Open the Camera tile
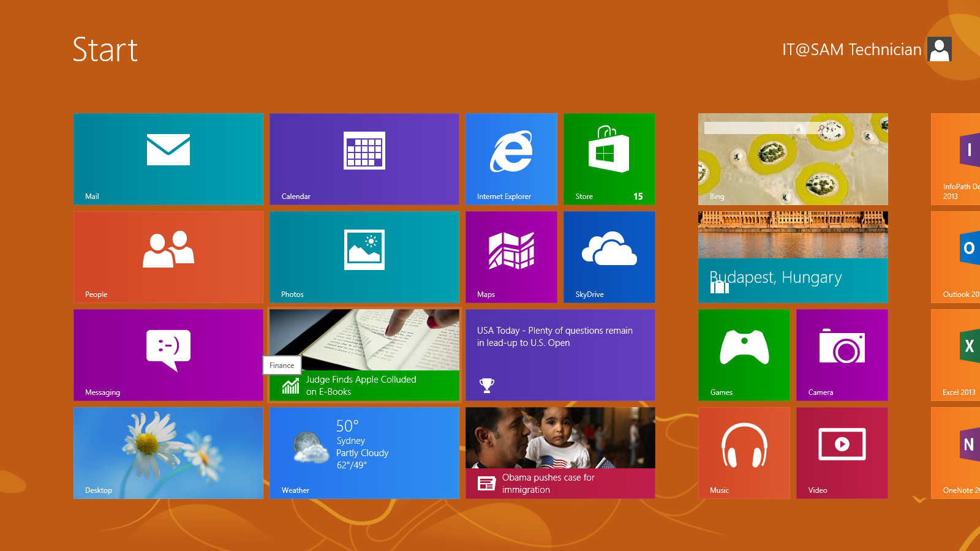Image resolution: width=980 pixels, height=551 pixels. click(842, 355)
